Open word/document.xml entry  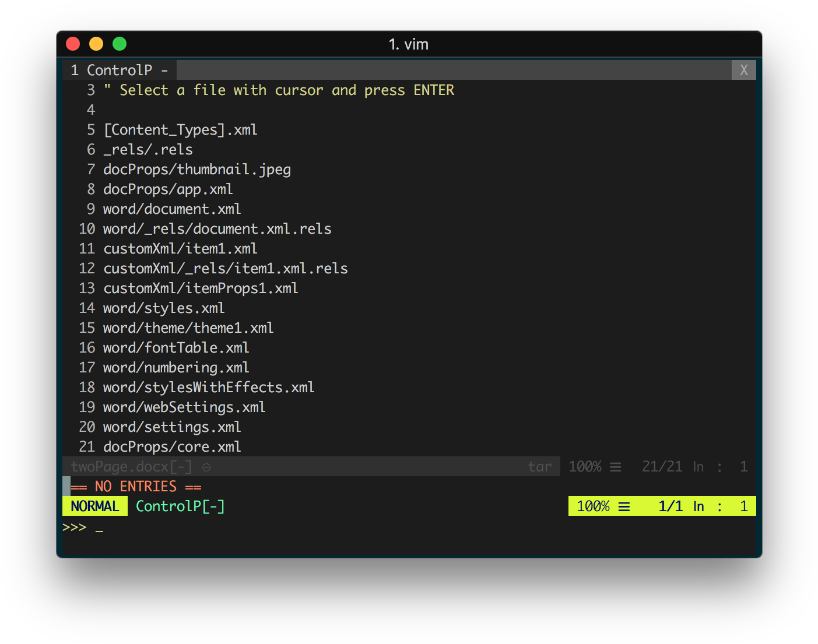pos(172,209)
